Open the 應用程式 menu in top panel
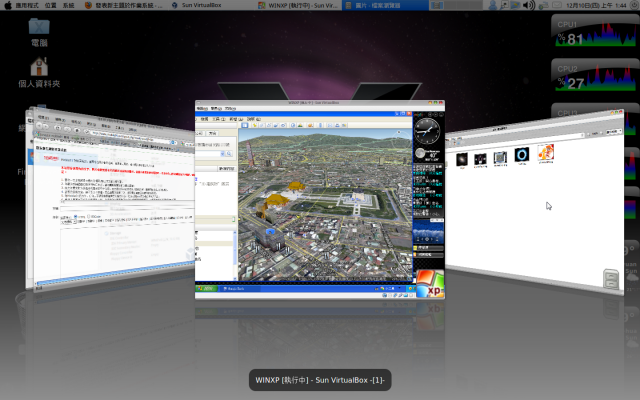 pyautogui.click(x=27, y=5)
